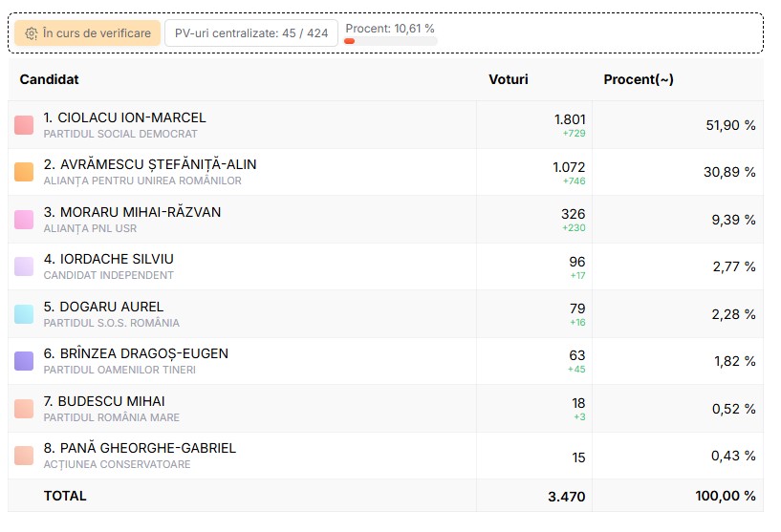Viewport: 781px width, 532px height.
Task: Click the '+729' vote change for Ciolacu
Action: point(574,134)
